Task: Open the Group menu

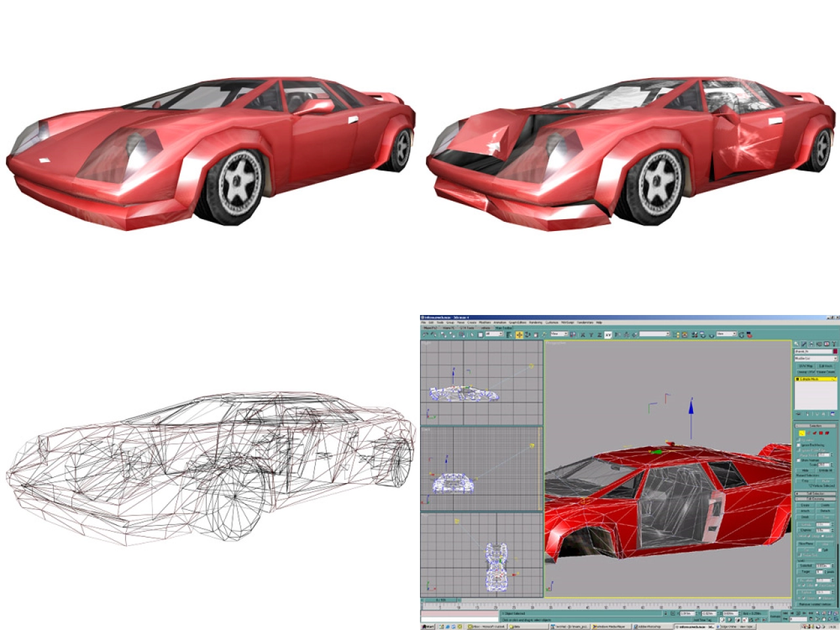Action: click(450, 322)
